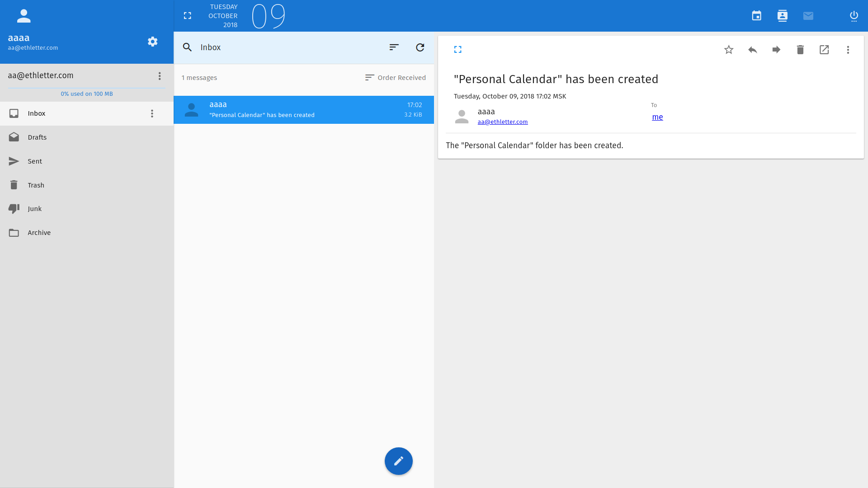Select the Junk folder
This screenshot has height=488, width=868.
pos(34,209)
